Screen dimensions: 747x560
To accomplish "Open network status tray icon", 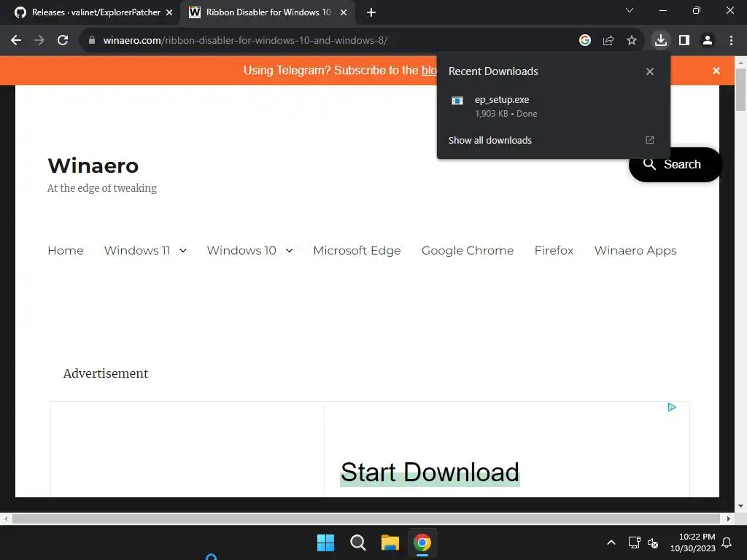I will [x=634, y=542].
